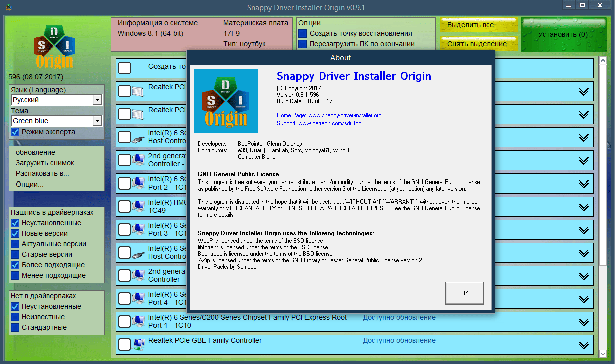Expand Realtek PCIe GBE row chevron
Image resolution: width=615 pixels, height=364 pixels.
583,345
